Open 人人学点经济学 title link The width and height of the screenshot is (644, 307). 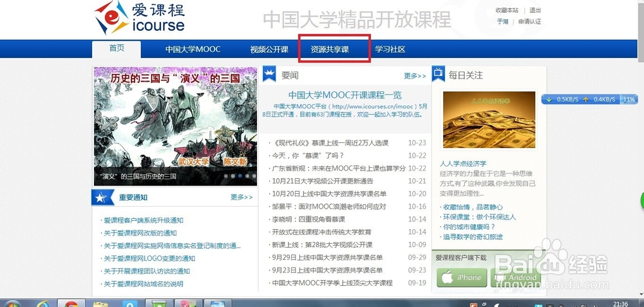(x=463, y=163)
